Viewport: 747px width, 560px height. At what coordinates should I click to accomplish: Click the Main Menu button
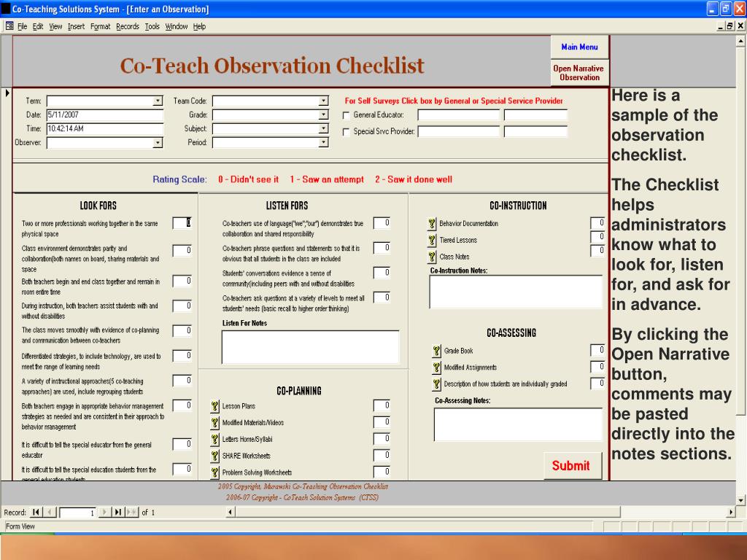pos(579,47)
